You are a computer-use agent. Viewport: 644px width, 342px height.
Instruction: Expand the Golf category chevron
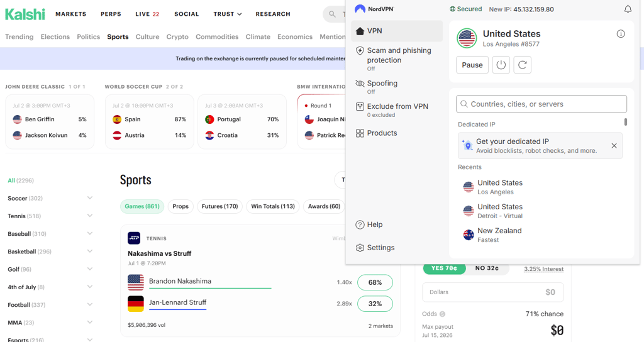tap(89, 269)
